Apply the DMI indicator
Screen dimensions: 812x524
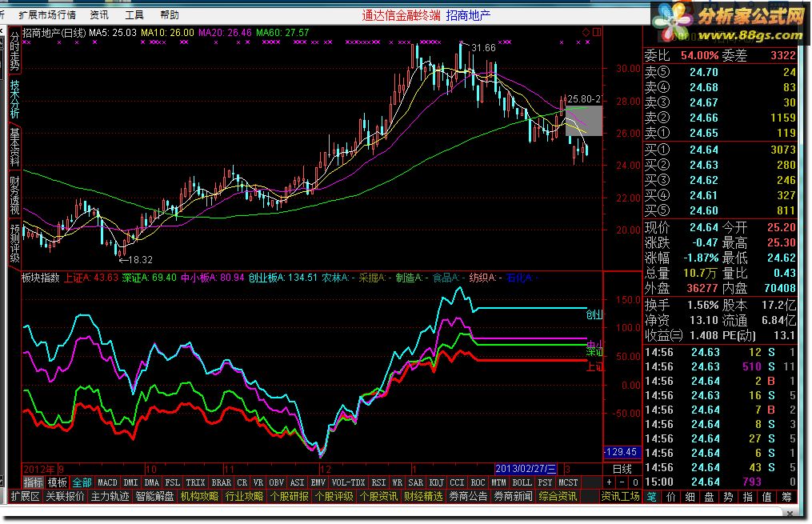click(130, 482)
